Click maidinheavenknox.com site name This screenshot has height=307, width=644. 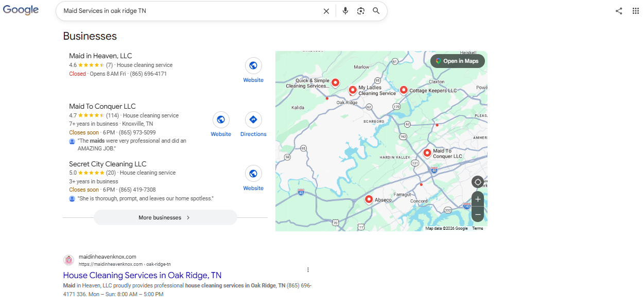(x=108, y=257)
